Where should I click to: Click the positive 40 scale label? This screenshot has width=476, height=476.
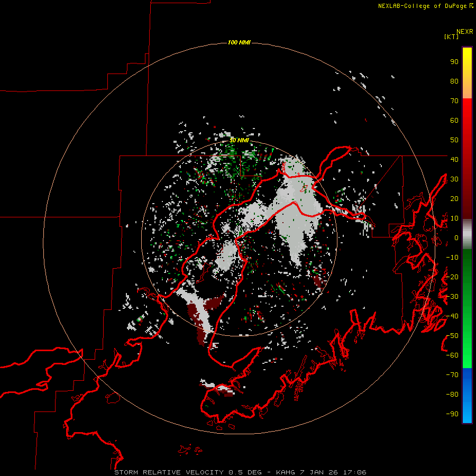point(454,159)
